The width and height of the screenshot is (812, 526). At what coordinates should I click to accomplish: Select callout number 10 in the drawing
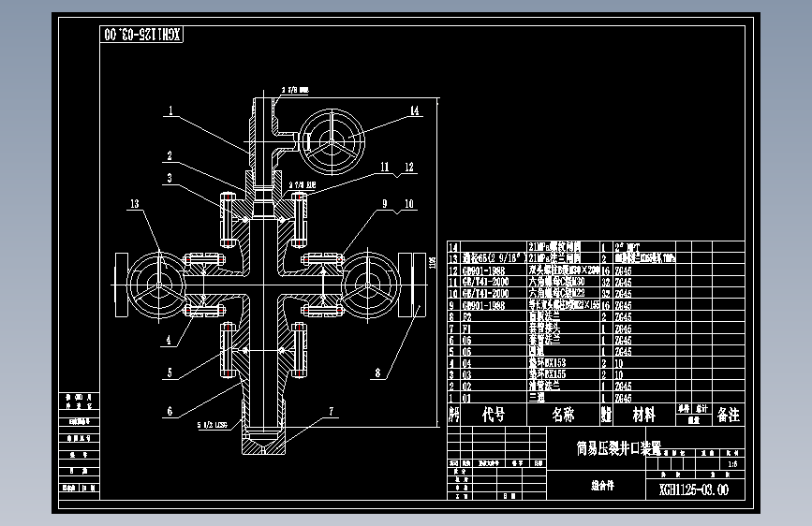409,204
